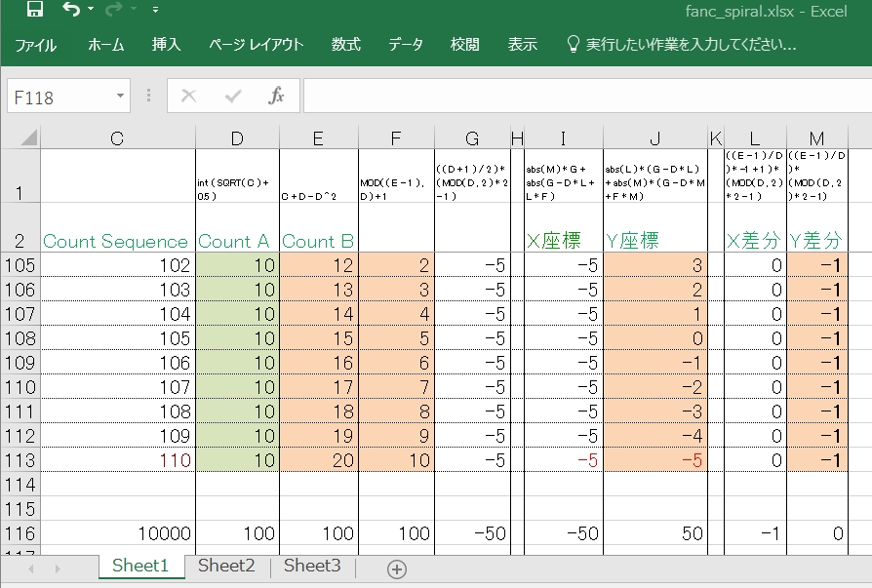Switch to Sheet1 tab
The height and width of the screenshot is (588, 872).
tap(140, 566)
